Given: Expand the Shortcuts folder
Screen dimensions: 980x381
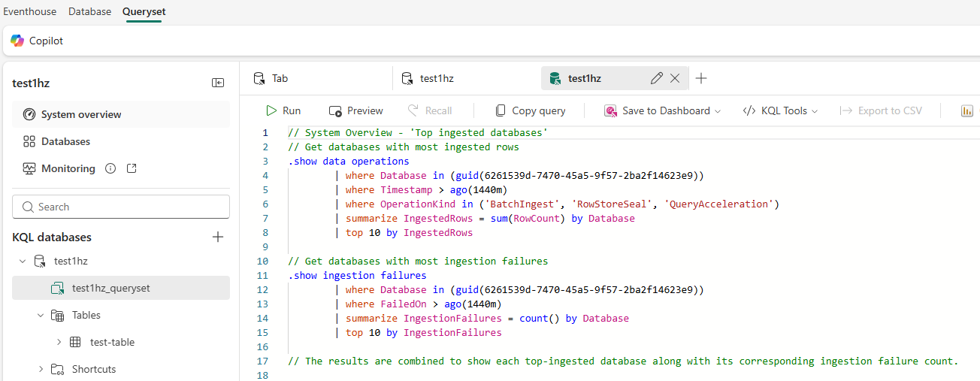Looking at the screenshot, I should tap(41, 369).
